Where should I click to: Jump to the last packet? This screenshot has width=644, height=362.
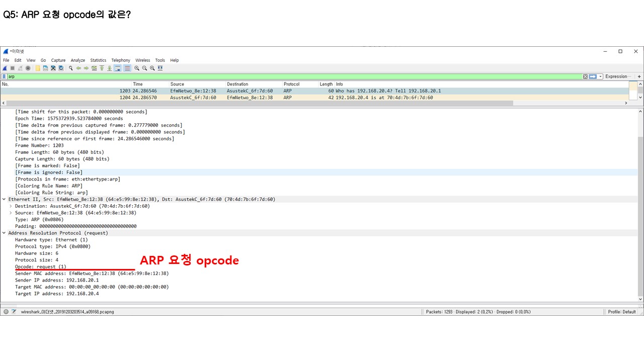click(110, 68)
